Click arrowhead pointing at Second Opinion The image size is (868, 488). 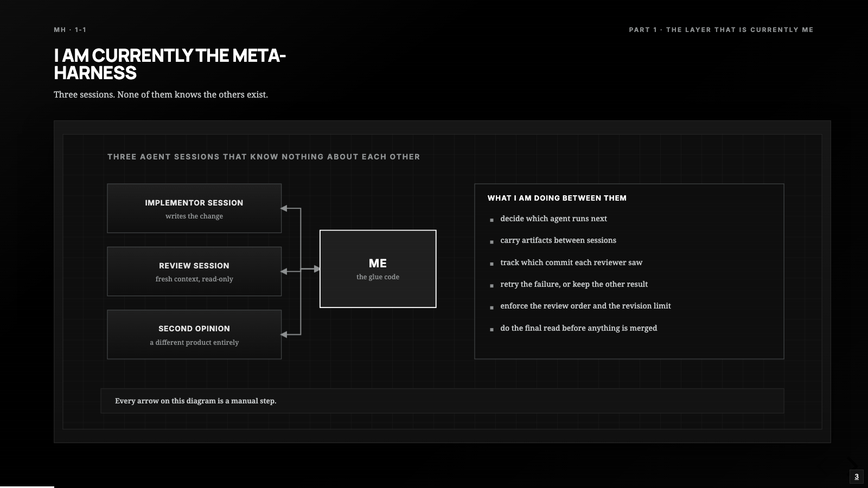coord(284,335)
